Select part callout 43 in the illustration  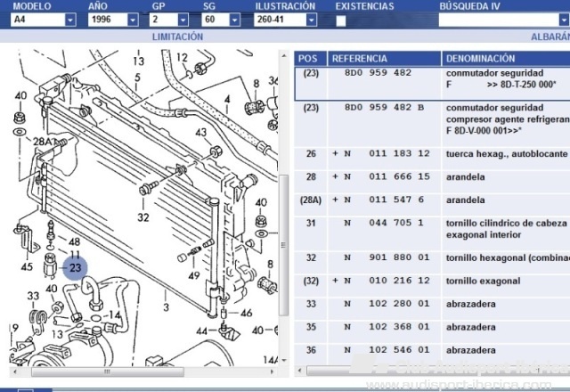click(201, 133)
